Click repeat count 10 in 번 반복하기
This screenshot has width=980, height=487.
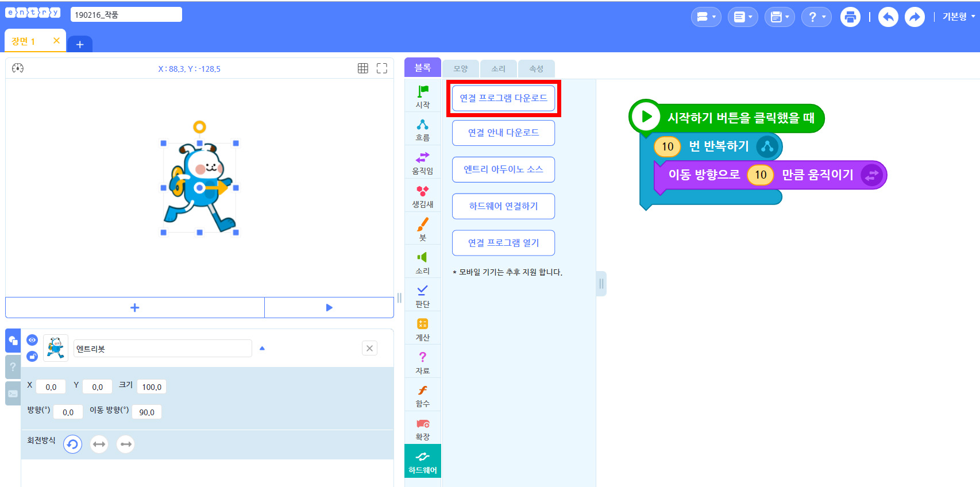pos(668,146)
